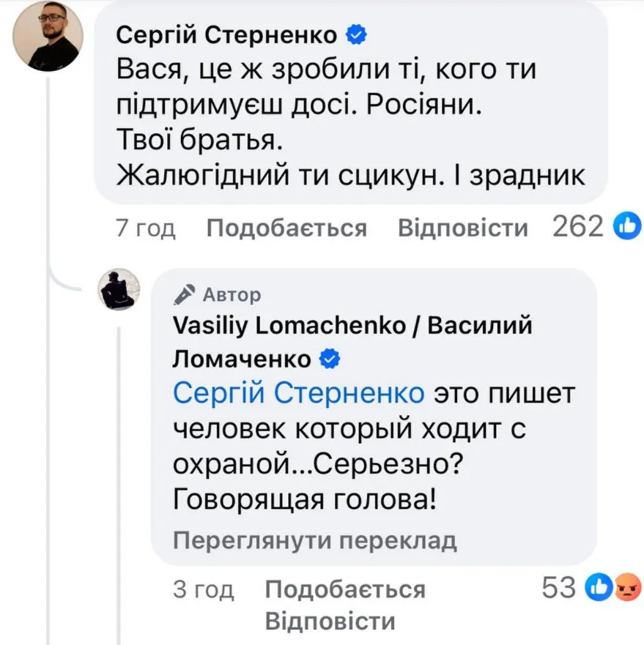Open the 7 год timestamp
Viewport: 644px width, 645px height.
click(x=146, y=229)
